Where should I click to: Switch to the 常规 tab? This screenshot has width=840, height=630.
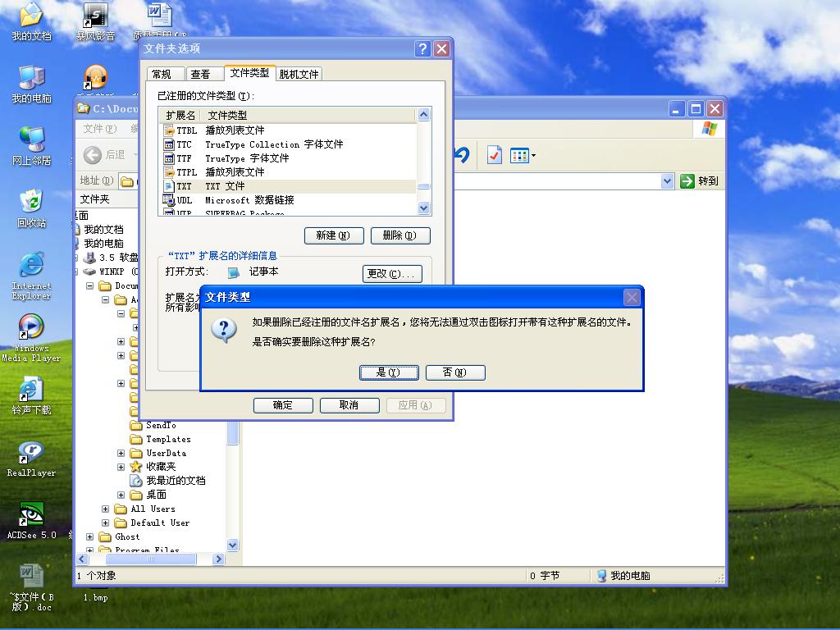click(165, 74)
